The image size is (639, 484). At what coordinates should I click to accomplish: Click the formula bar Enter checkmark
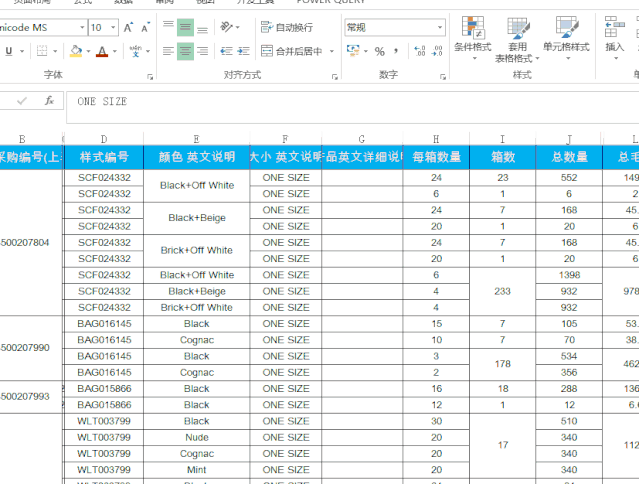[x=22, y=101]
